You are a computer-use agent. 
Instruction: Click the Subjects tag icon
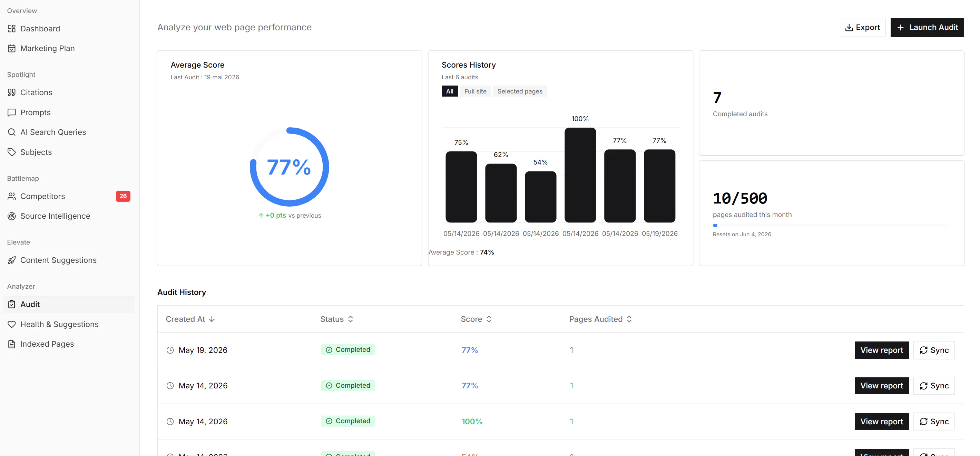tap(11, 152)
